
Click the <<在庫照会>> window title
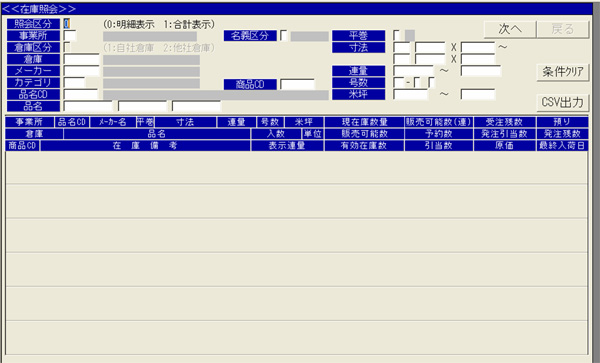(x=39, y=9)
